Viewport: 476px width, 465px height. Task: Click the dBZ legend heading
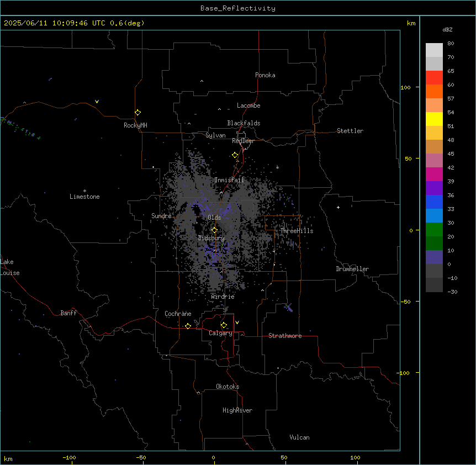(447, 29)
